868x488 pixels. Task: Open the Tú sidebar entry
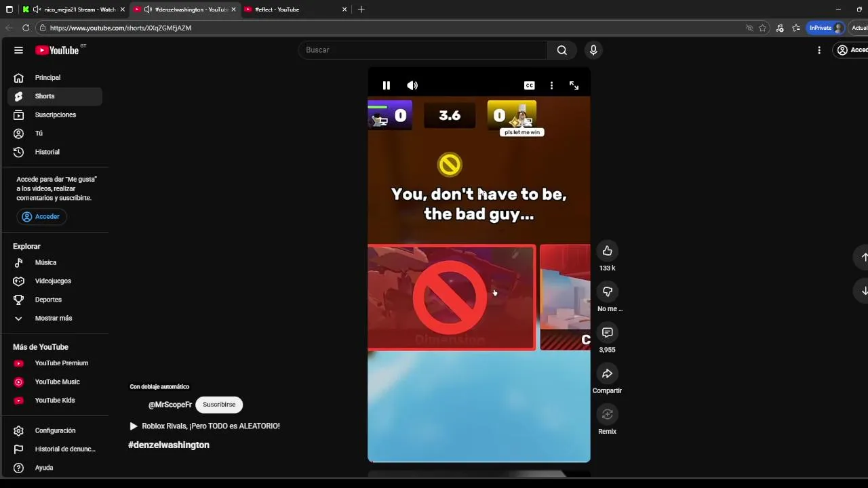(x=55, y=134)
